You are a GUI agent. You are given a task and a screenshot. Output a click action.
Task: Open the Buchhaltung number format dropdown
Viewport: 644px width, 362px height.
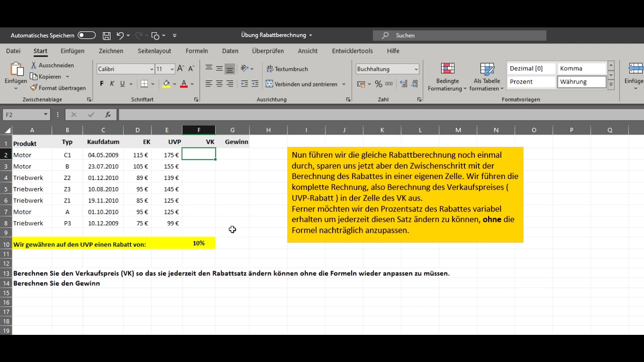point(416,69)
